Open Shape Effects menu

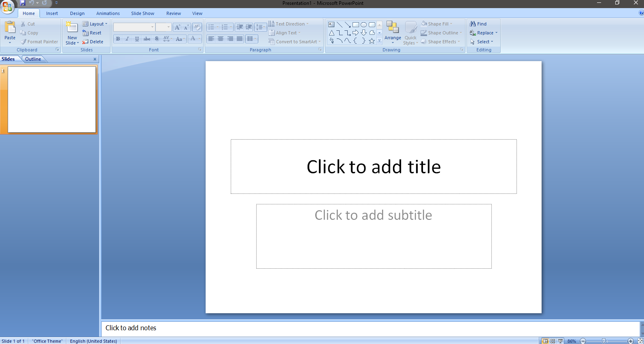point(440,42)
